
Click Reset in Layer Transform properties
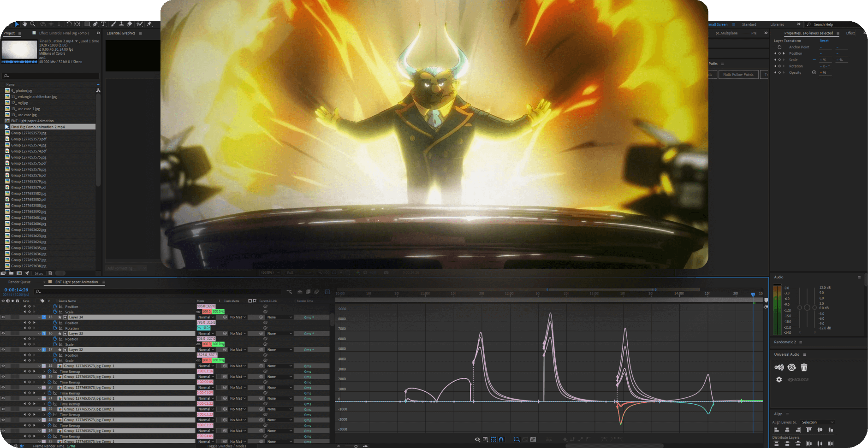pyautogui.click(x=824, y=41)
